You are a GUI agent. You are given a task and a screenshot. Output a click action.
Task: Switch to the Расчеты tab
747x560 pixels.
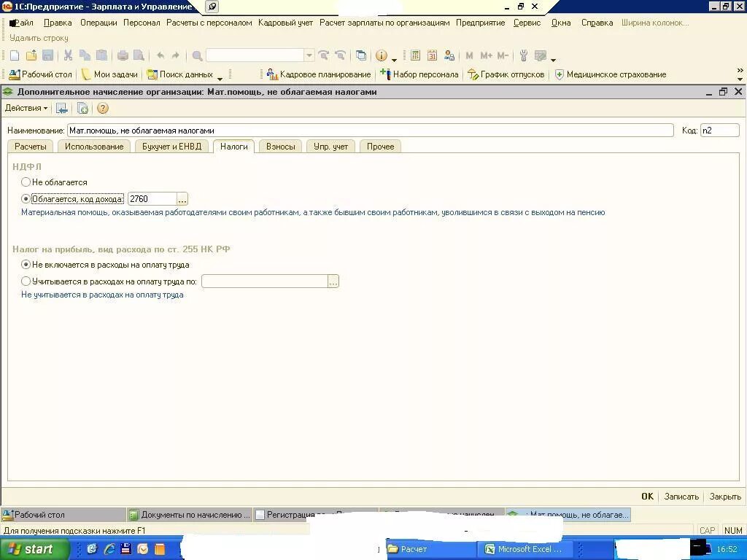(31, 147)
